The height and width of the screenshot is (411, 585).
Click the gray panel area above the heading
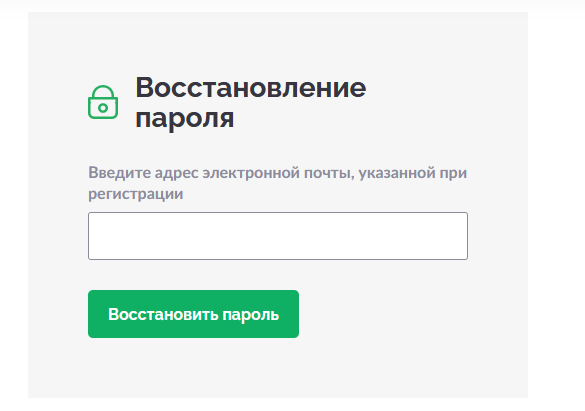278,43
